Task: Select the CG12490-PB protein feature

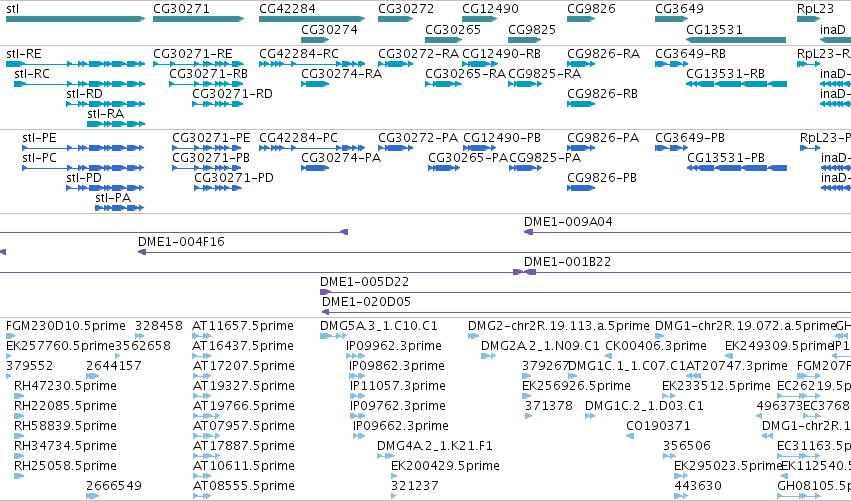Action: tap(480, 148)
